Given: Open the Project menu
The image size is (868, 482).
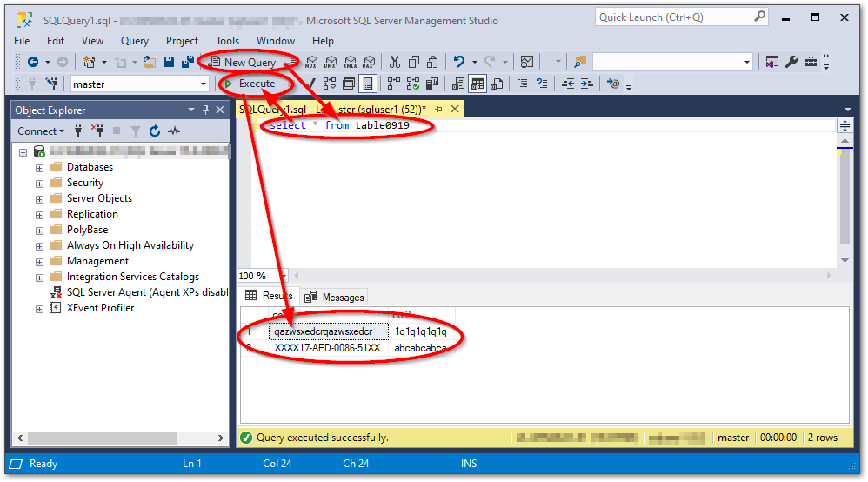Looking at the screenshot, I should pos(182,40).
